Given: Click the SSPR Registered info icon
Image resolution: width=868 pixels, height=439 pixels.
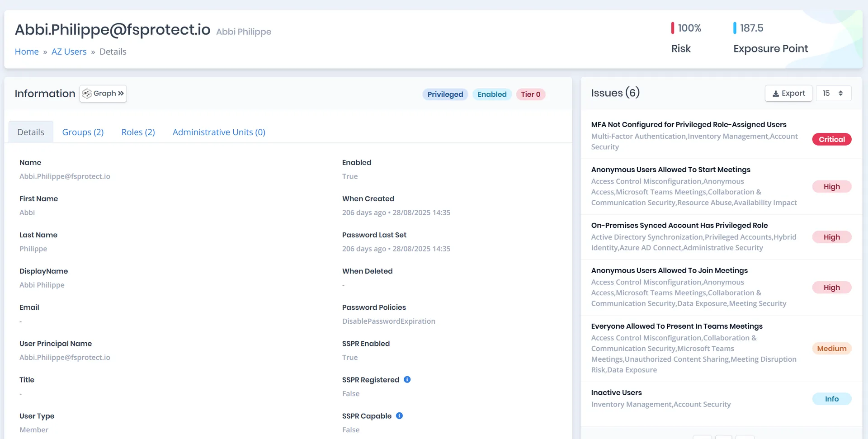Looking at the screenshot, I should click(407, 380).
